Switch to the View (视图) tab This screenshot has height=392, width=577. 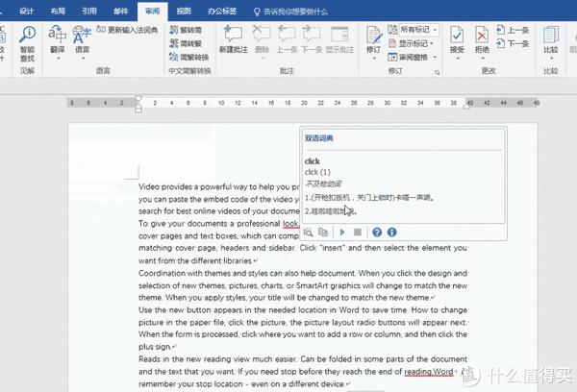pyautogui.click(x=184, y=11)
